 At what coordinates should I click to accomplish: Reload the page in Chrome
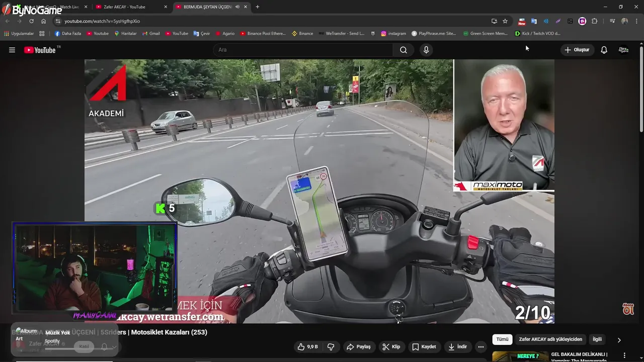31,21
